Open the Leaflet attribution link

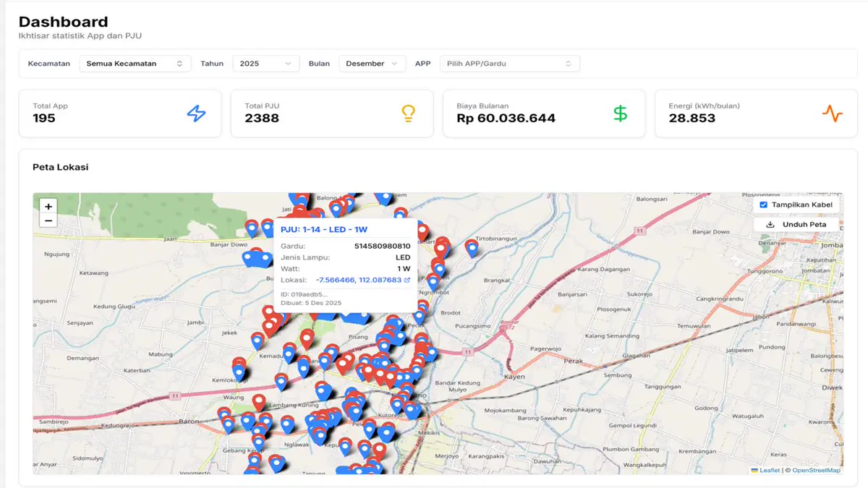coord(769,470)
